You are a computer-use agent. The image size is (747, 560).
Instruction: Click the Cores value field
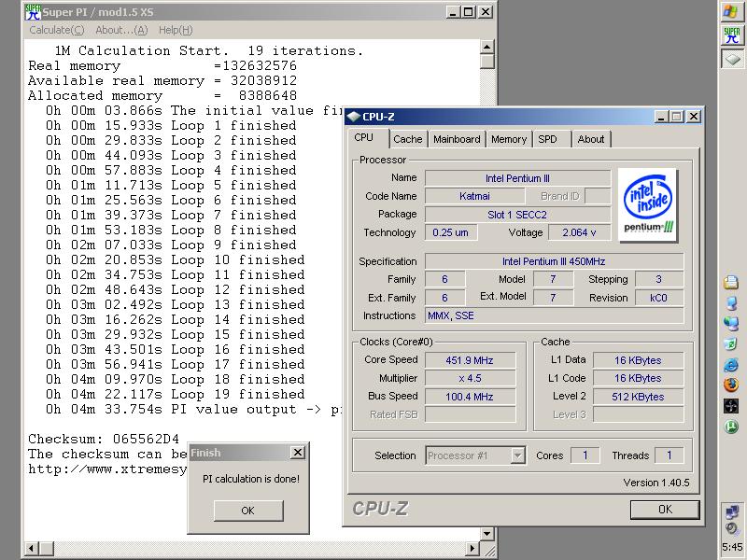pos(585,455)
